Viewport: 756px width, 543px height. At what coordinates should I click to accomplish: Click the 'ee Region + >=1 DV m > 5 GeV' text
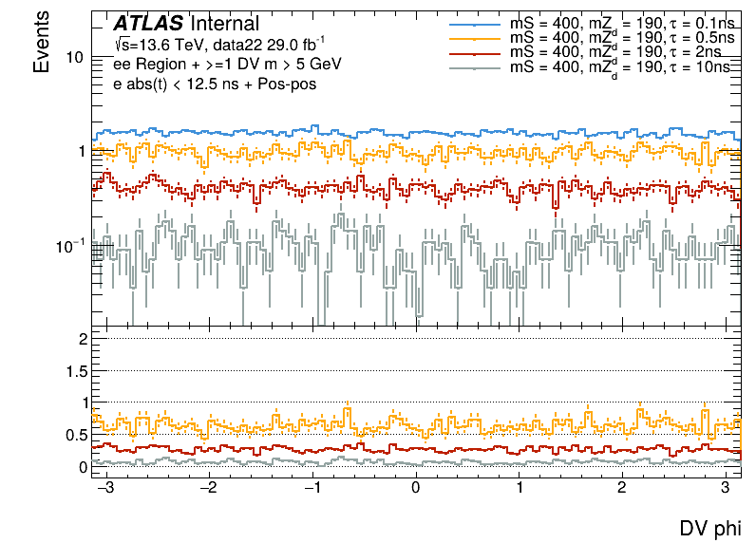[214, 65]
